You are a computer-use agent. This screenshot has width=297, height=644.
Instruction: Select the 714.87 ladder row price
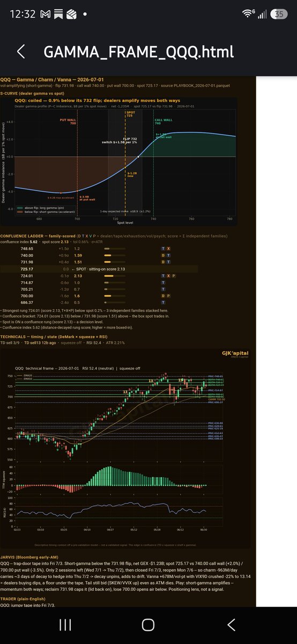pos(26,282)
